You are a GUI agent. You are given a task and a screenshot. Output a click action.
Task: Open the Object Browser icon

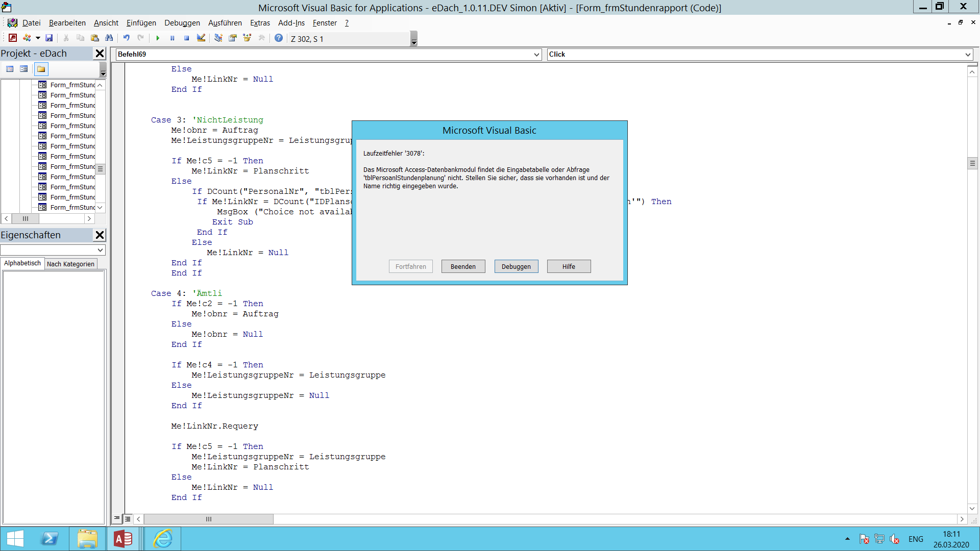[x=247, y=38]
